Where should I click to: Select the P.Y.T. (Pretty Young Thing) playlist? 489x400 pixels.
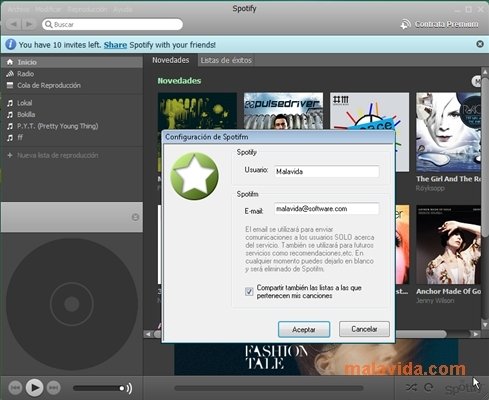click(x=72, y=126)
